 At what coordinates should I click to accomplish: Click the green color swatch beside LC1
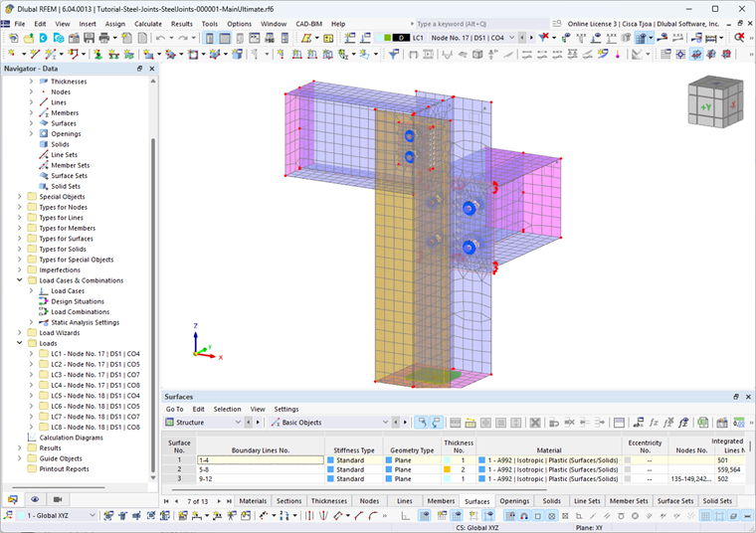pos(387,38)
